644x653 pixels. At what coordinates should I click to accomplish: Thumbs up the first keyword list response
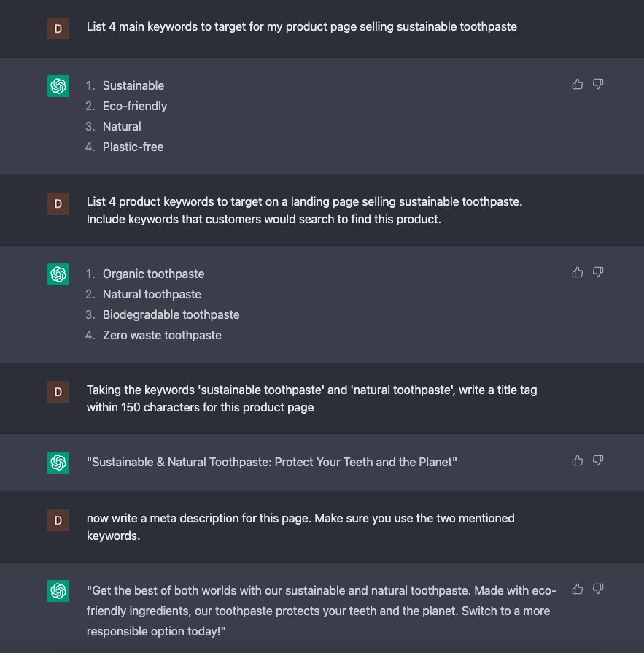point(577,84)
